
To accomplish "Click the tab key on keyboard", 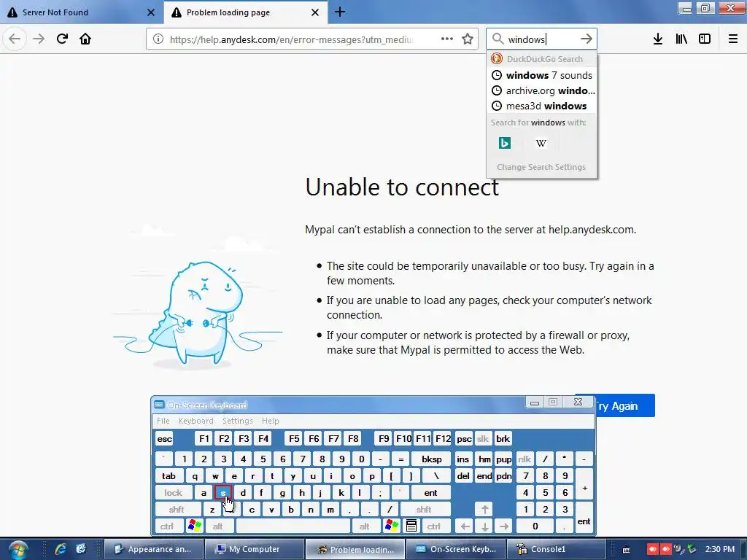I will (169, 475).
